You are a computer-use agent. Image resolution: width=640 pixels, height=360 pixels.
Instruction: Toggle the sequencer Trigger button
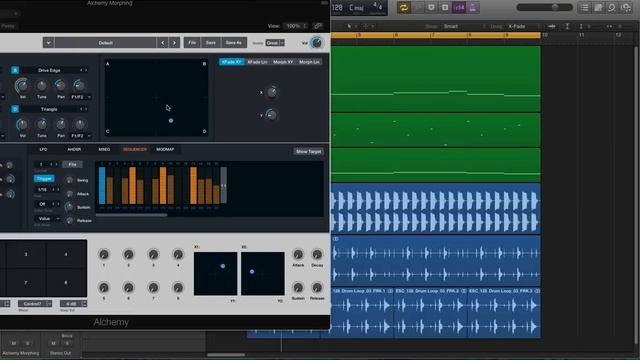(44, 179)
